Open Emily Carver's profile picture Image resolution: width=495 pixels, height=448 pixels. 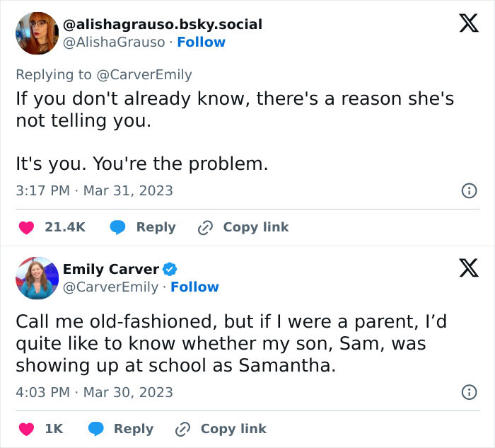37,278
